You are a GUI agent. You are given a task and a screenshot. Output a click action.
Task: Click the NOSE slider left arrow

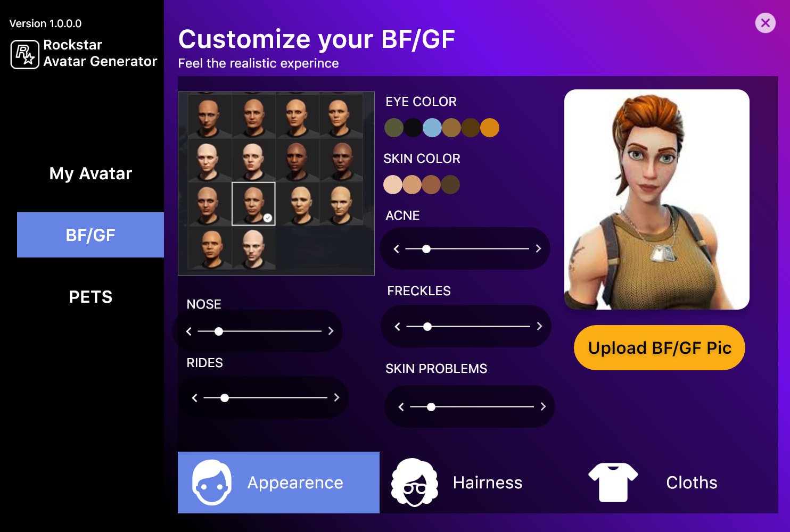click(x=188, y=331)
